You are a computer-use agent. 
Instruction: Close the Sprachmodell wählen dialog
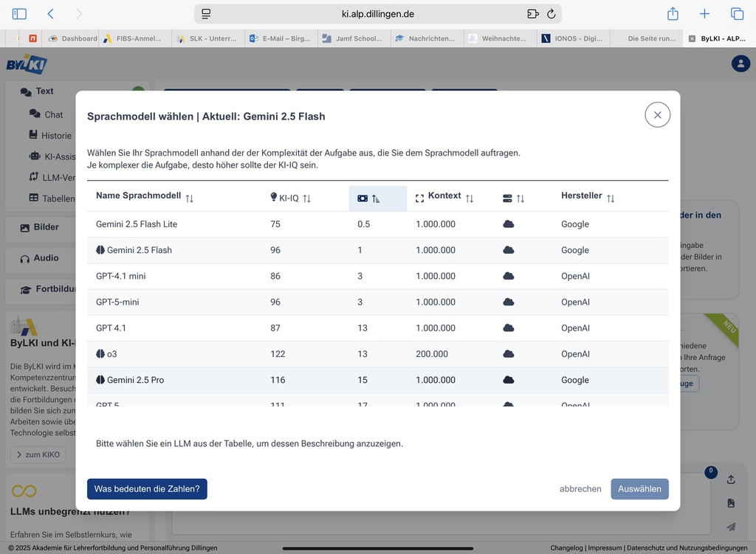coord(657,115)
